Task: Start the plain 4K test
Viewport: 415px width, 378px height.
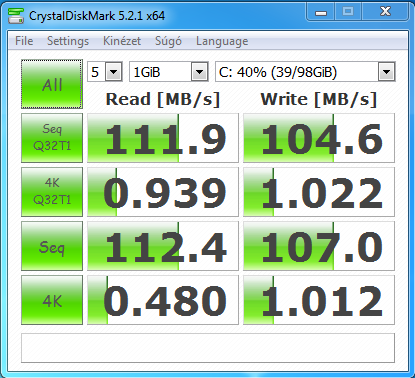Action: 52,300
